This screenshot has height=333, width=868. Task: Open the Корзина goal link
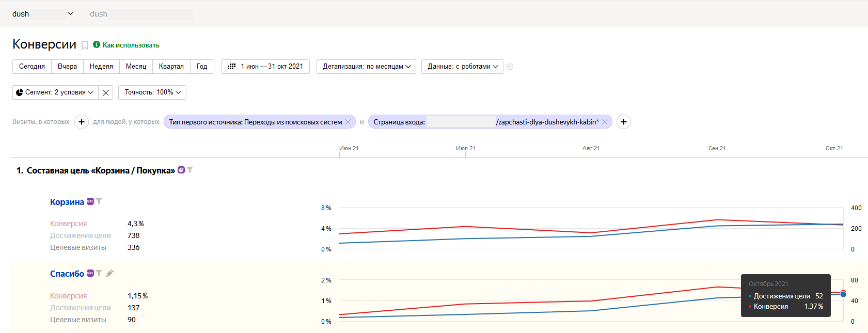click(67, 202)
